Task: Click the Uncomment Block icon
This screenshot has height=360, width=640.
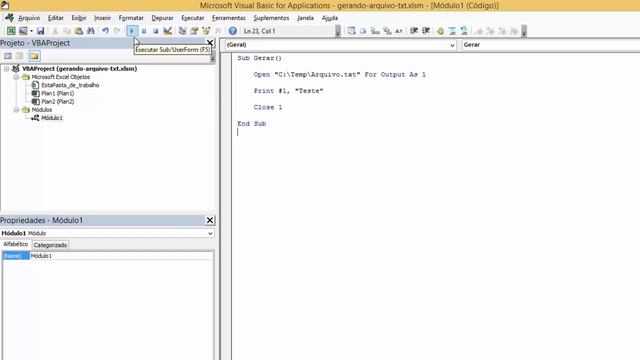Action: pos(464,31)
